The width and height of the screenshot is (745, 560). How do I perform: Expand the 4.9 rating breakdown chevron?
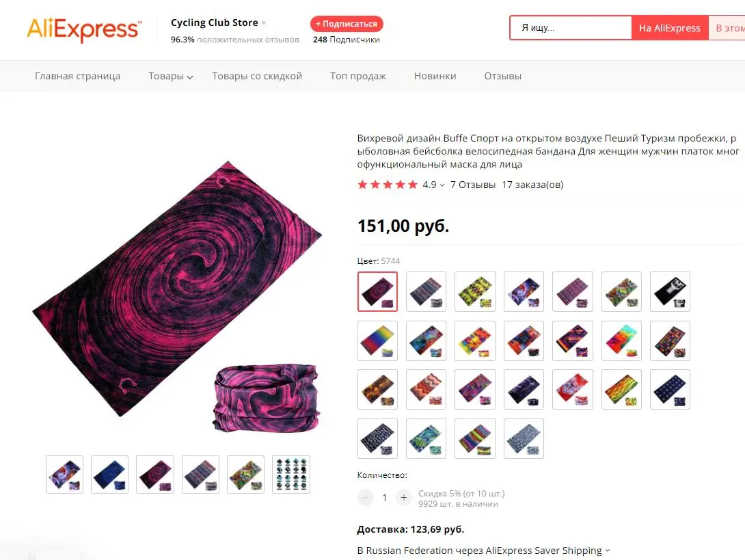442,185
